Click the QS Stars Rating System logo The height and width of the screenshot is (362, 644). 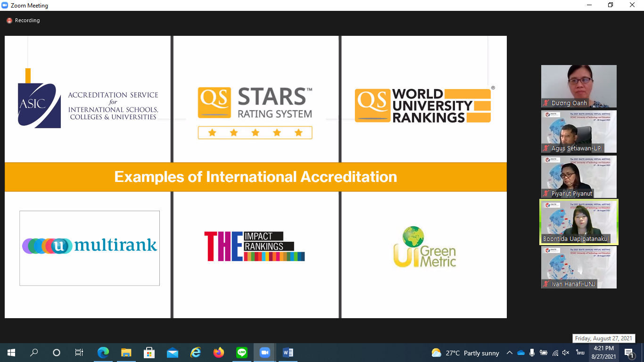(x=255, y=113)
